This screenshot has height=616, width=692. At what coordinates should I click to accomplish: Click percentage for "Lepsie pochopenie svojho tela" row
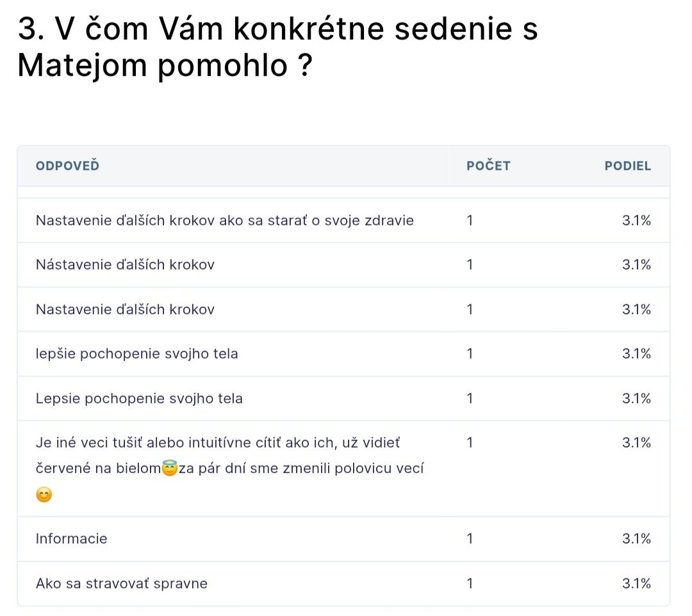coord(636,398)
